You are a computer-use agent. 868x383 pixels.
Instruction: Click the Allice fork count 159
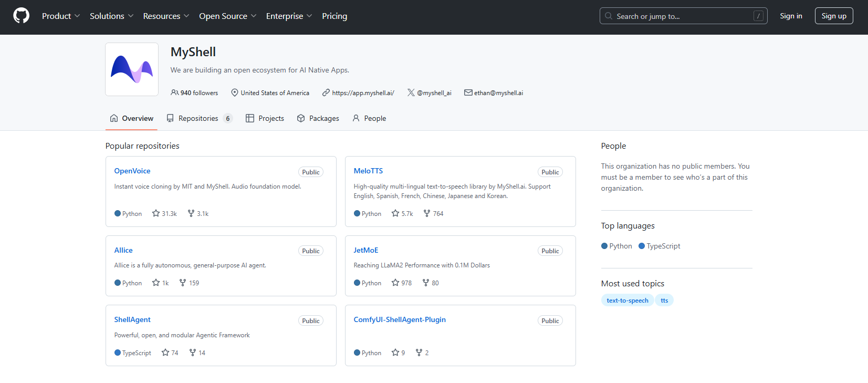point(189,283)
